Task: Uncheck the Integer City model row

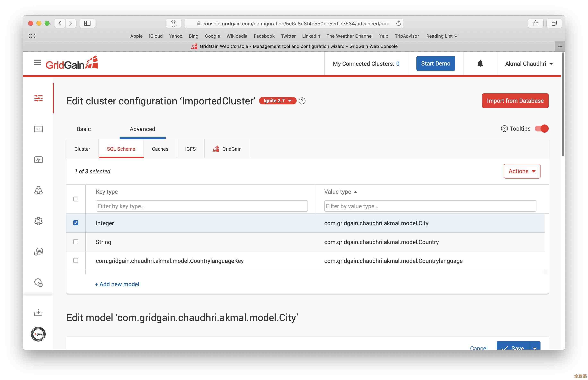Action: [76, 223]
